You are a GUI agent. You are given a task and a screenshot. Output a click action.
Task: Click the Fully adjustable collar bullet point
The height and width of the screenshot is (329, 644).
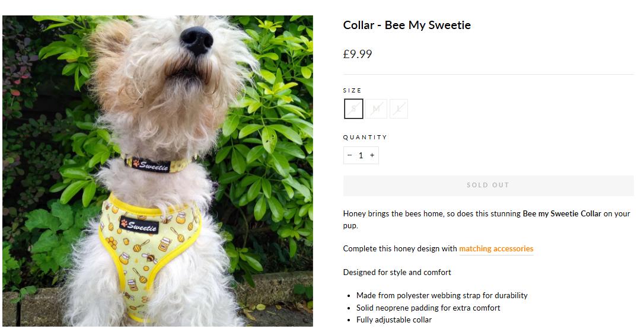click(x=394, y=320)
